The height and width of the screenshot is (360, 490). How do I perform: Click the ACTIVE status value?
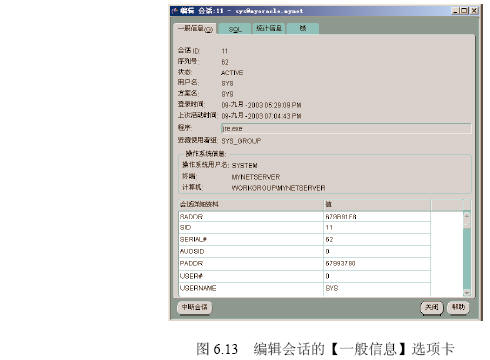pyautogui.click(x=232, y=73)
